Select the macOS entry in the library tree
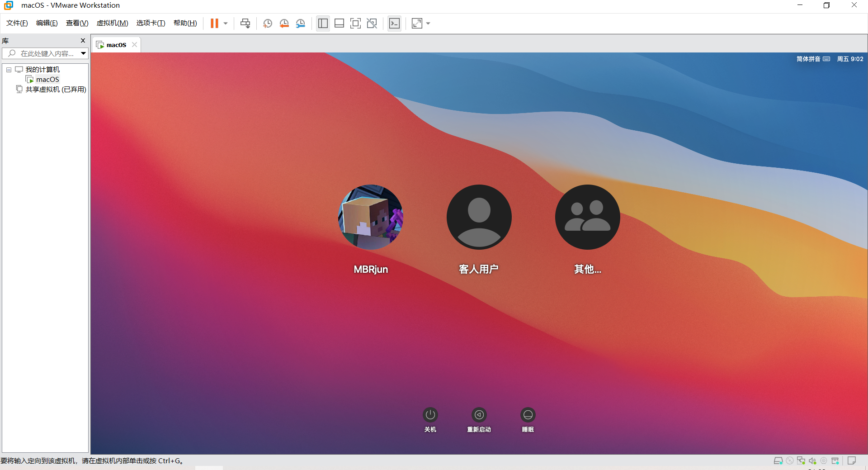This screenshot has height=470, width=868. [x=47, y=80]
